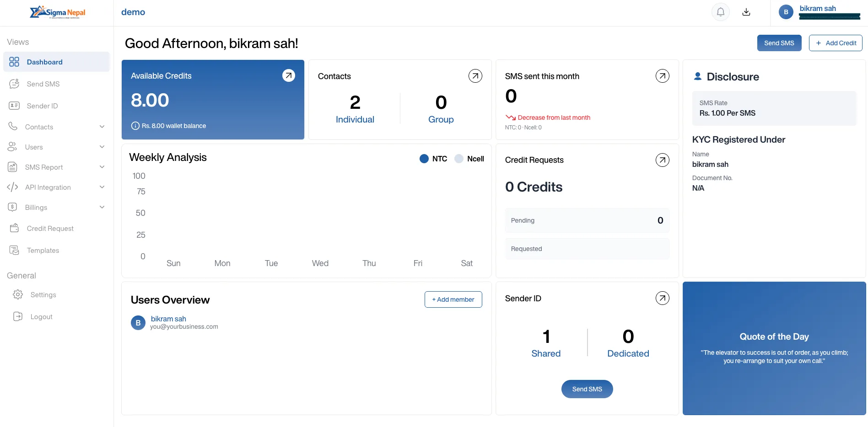Click the Templates sidebar icon

(x=14, y=250)
